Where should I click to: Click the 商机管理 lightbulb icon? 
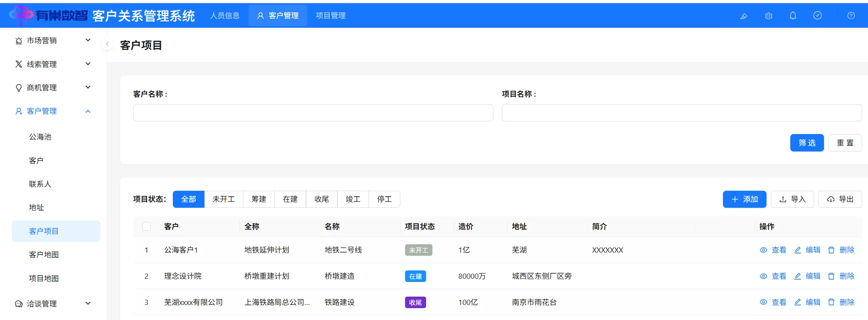19,88
